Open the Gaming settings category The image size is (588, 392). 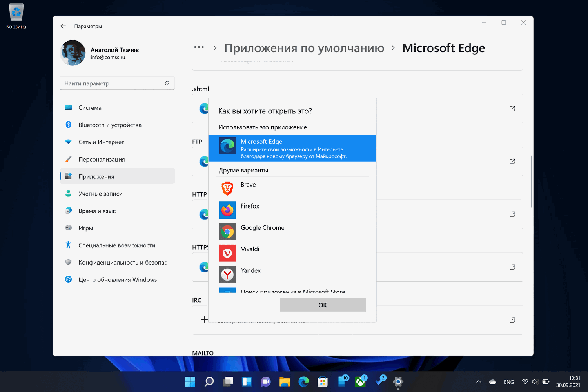pyautogui.click(x=117, y=228)
